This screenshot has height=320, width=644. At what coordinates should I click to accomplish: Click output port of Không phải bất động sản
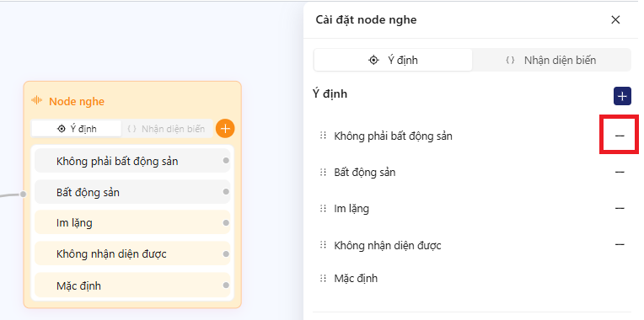point(226,160)
